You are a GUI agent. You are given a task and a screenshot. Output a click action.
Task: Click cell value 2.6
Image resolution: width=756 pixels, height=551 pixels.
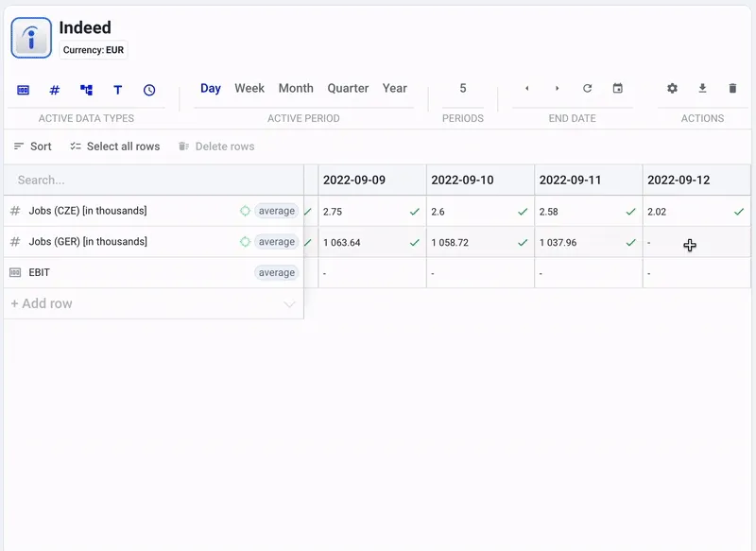438,212
